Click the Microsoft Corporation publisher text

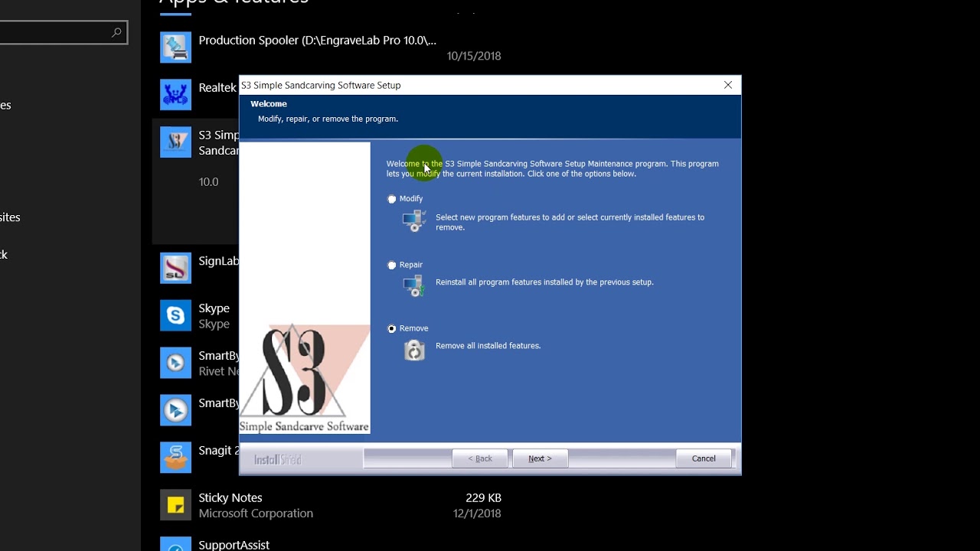pos(256,514)
